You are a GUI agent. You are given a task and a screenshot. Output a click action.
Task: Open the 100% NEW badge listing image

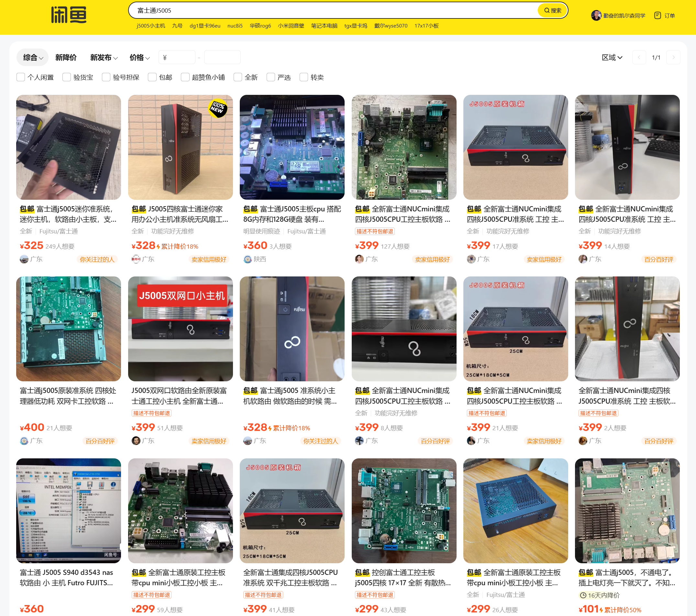click(181, 147)
